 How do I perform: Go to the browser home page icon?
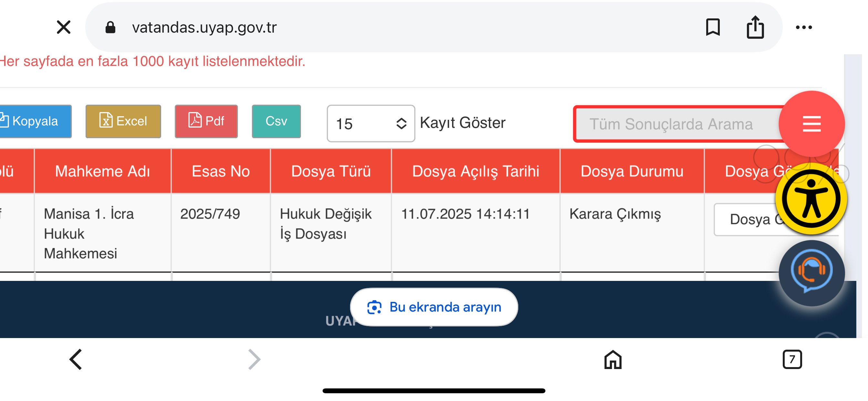pos(613,360)
